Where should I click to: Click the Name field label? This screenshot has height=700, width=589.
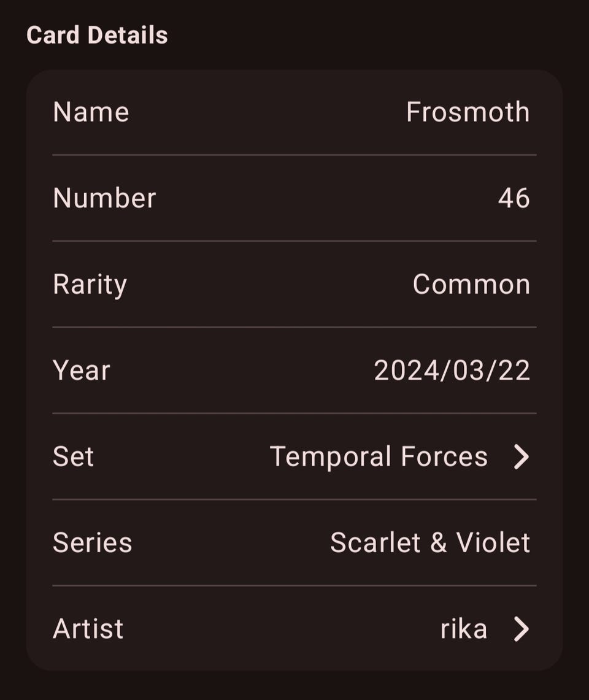click(x=91, y=112)
